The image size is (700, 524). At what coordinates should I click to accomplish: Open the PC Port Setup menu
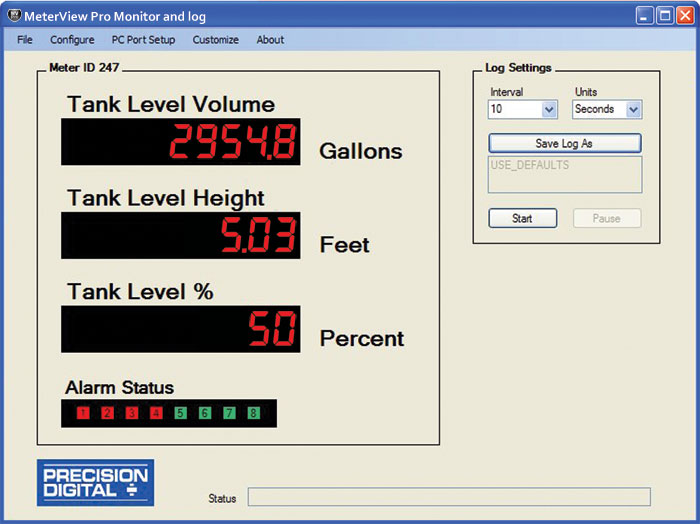[x=143, y=40]
